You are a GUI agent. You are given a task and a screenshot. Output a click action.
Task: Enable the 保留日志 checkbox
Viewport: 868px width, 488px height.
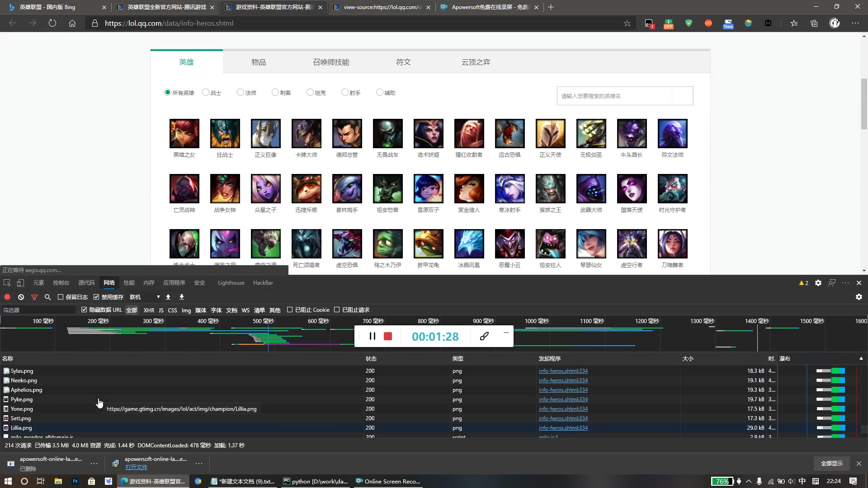pyautogui.click(x=61, y=297)
